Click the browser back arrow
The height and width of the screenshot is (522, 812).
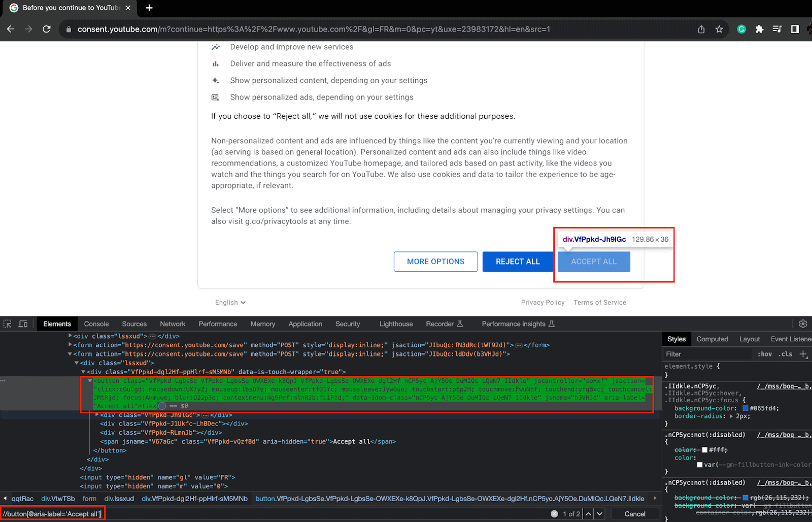[x=11, y=29]
